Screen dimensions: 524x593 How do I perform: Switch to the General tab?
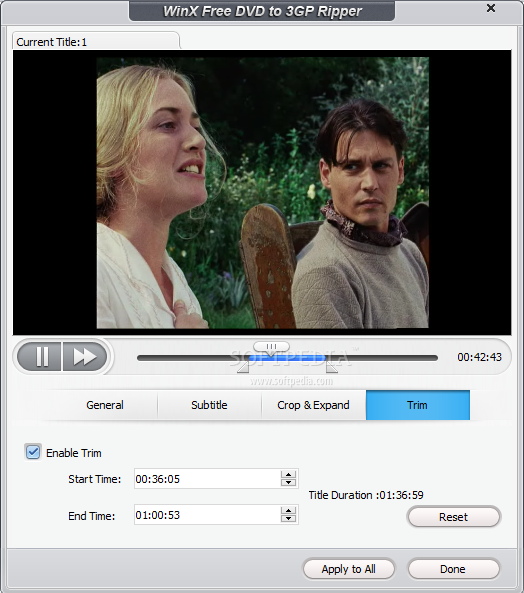(x=105, y=405)
